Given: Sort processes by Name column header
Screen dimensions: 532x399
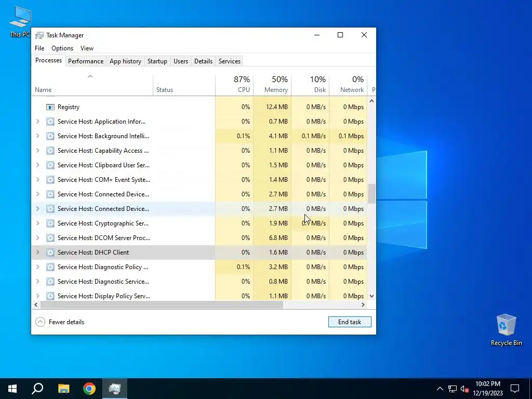Looking at the screenshot, I should pos(92,85).
